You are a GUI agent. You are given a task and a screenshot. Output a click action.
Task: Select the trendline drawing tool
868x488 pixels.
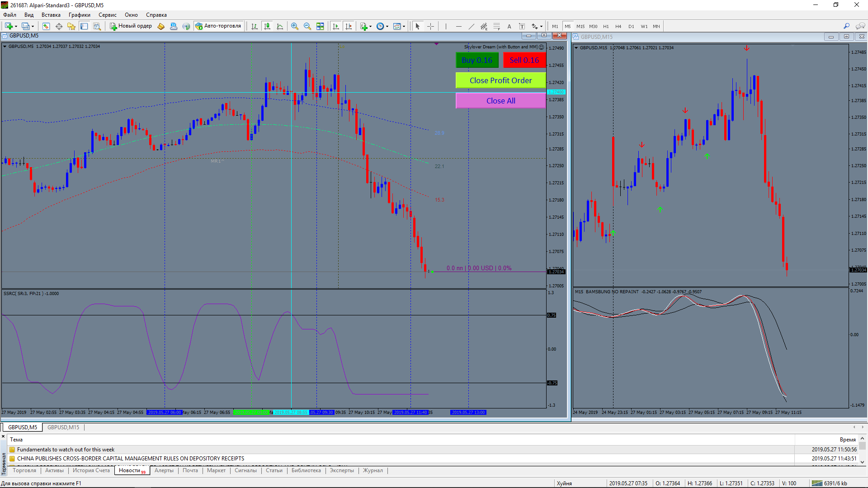tap(472, 26)
